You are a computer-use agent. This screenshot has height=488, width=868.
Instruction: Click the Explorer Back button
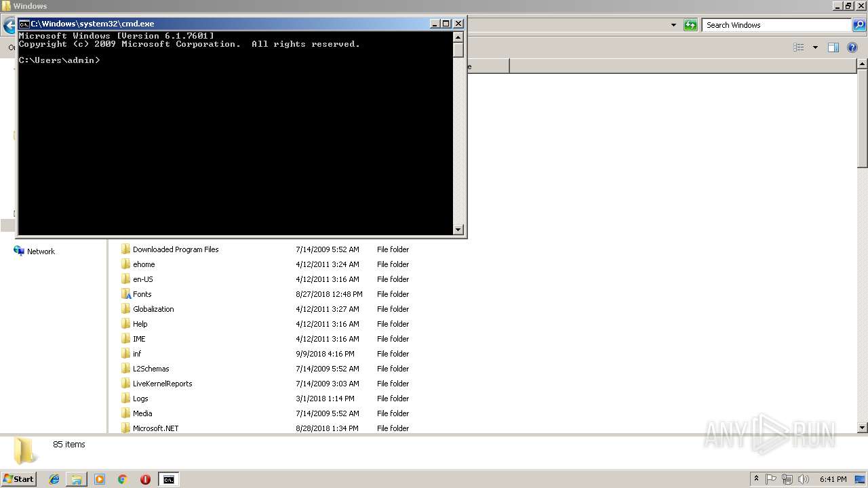click(9, 26)
